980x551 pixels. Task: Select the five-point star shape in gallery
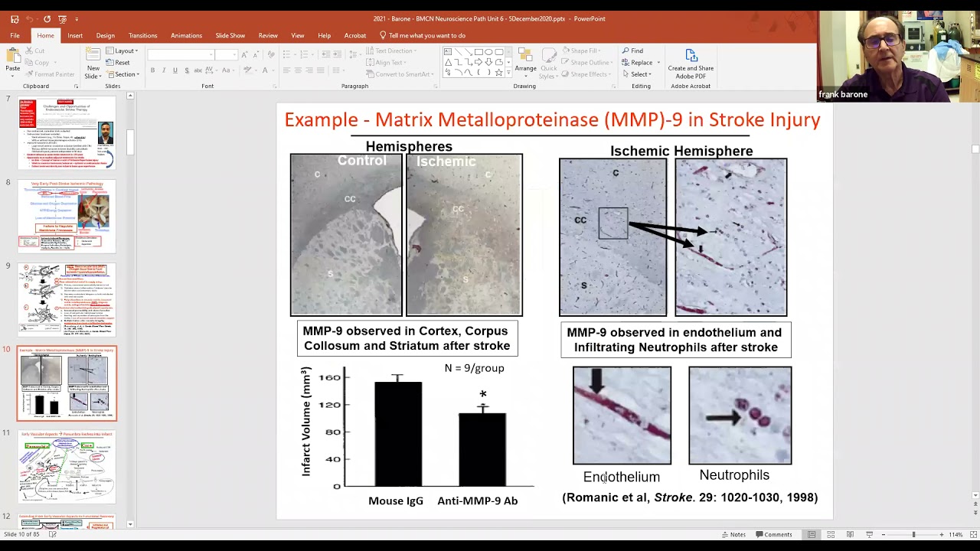coord(498,73)
